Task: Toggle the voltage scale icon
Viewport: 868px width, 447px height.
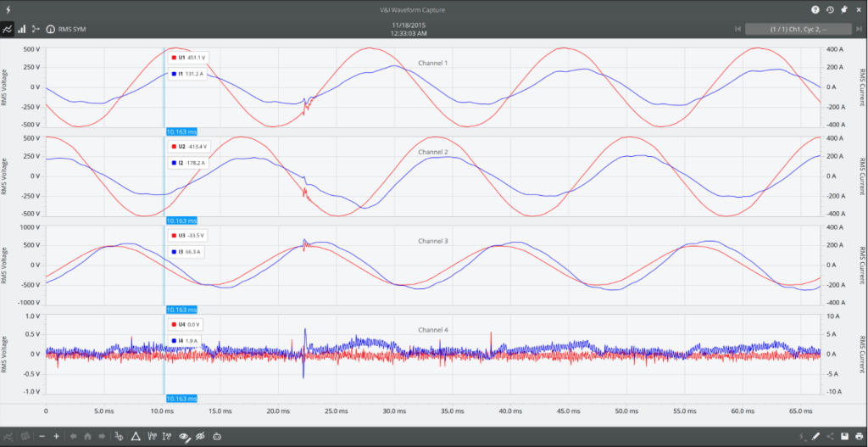Action: pos(153,437)
